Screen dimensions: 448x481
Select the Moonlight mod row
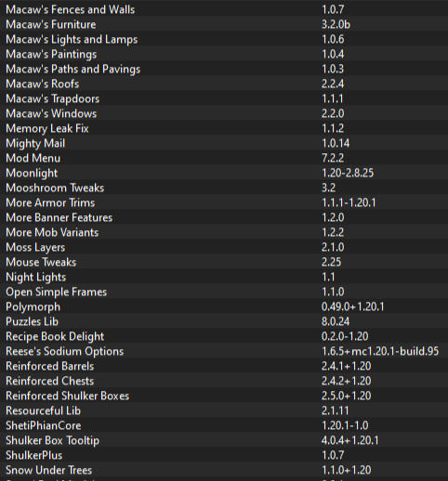point(224,173)
